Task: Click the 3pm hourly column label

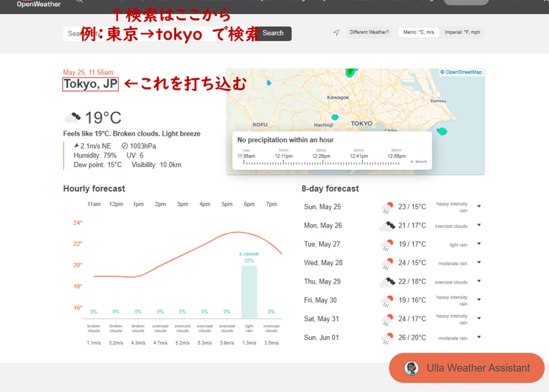Action: click(x=182, y=204)
